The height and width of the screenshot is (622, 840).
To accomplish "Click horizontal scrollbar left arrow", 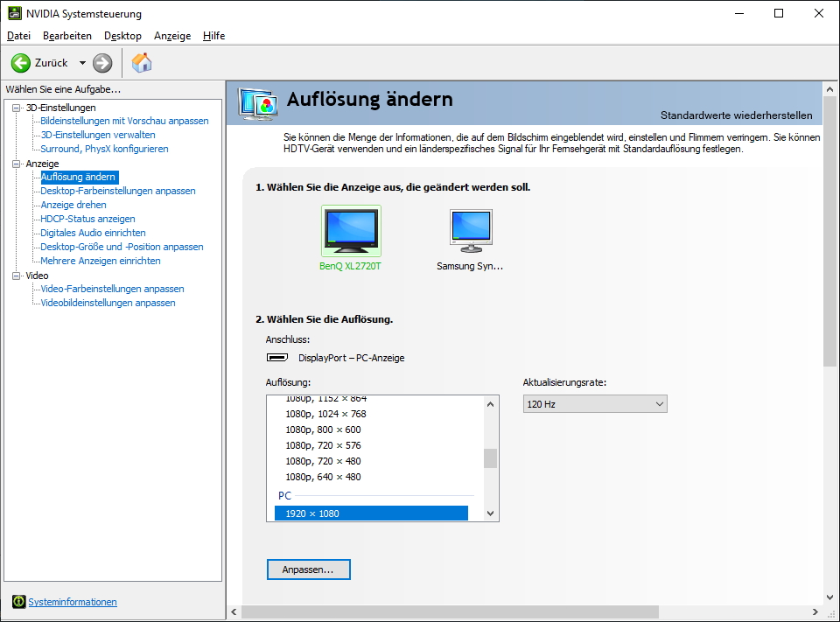I will pyautogui.click(x=234, y=612).
